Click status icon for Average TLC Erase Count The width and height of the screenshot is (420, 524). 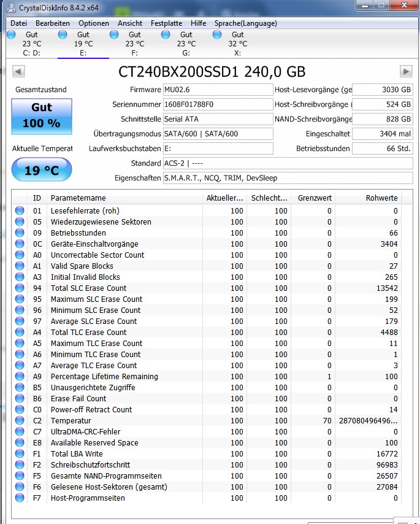point(20,365)
